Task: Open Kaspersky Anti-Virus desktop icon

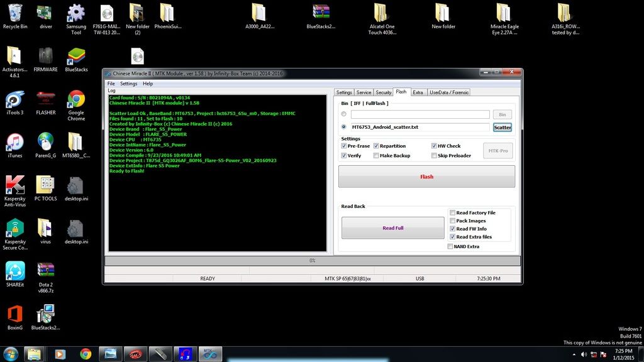Action: (x=14, y=185)
